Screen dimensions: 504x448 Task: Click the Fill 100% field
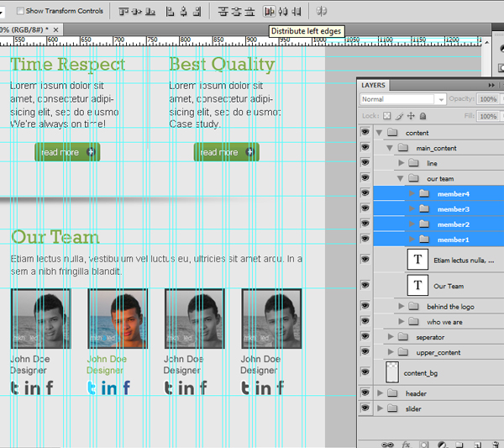point(488,116)
